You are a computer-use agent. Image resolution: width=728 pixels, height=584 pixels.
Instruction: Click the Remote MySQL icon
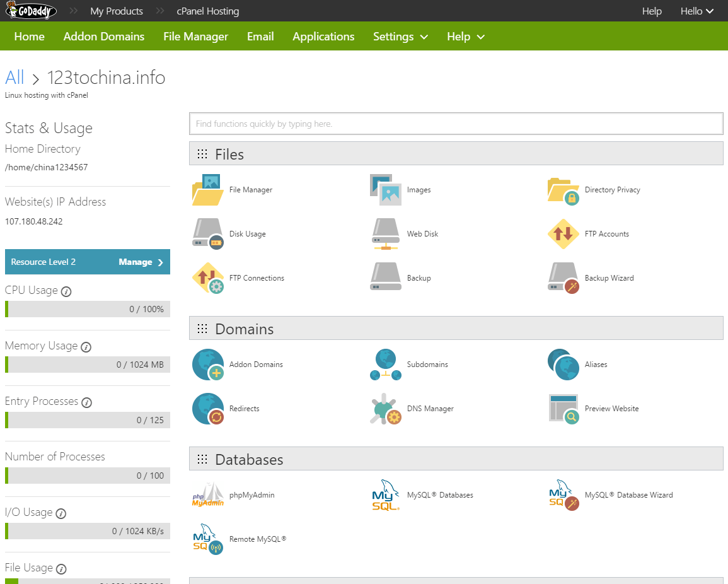coord(207,539)
